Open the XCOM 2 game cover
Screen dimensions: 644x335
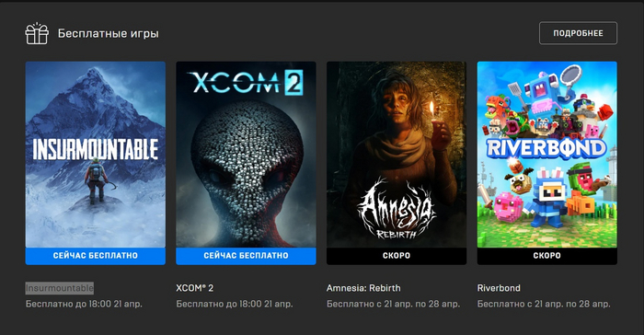click(246, 155)
